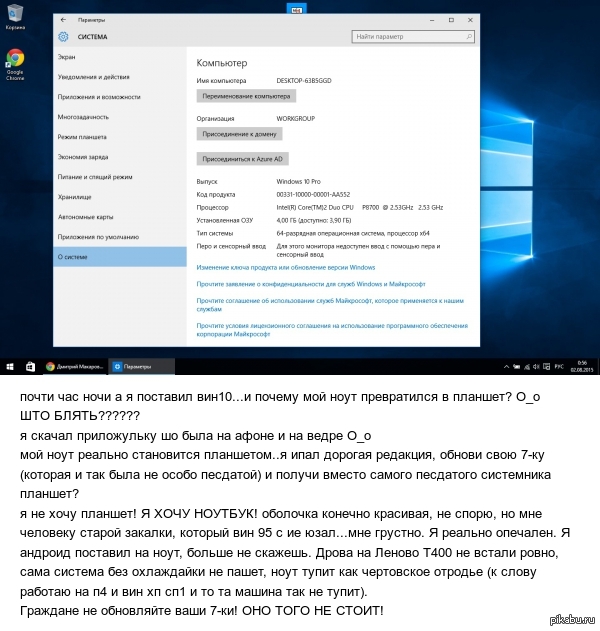
Task: Open privacy statement link for Windows services
Action: (311, 284)
